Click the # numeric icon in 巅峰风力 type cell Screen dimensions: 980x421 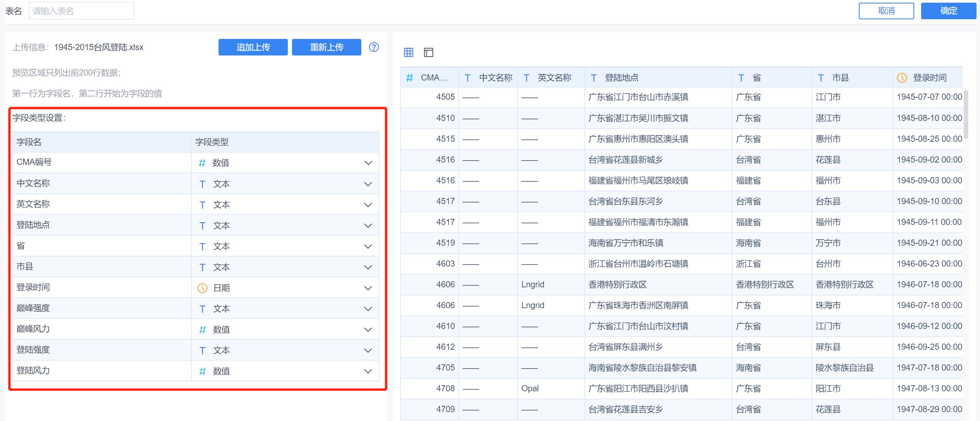(202, 329)
